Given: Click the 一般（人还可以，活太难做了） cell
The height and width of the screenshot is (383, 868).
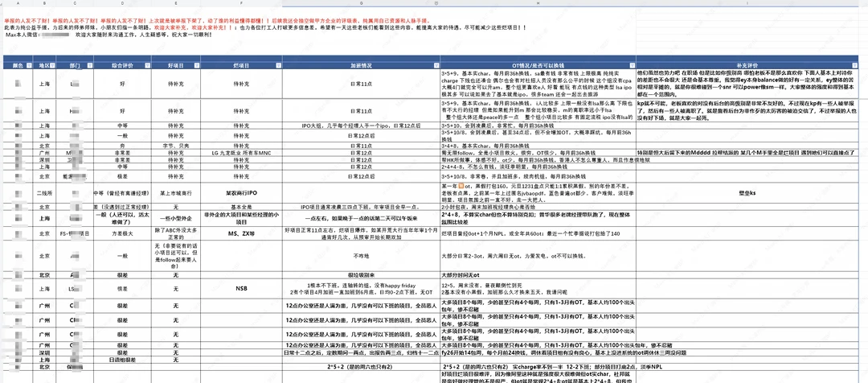Looking at the screenshot, I should point(122,218).
